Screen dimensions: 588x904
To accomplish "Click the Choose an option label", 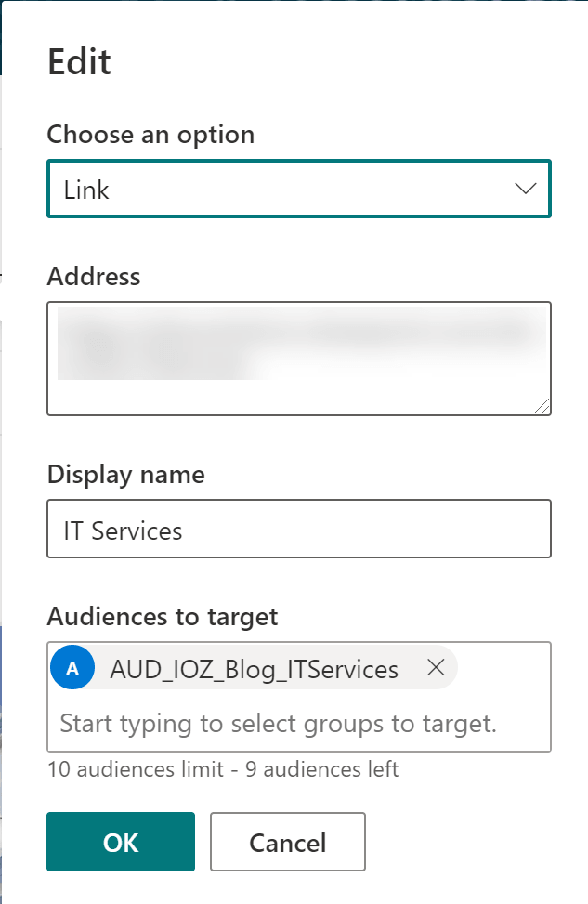I will [x=150, y=135].
